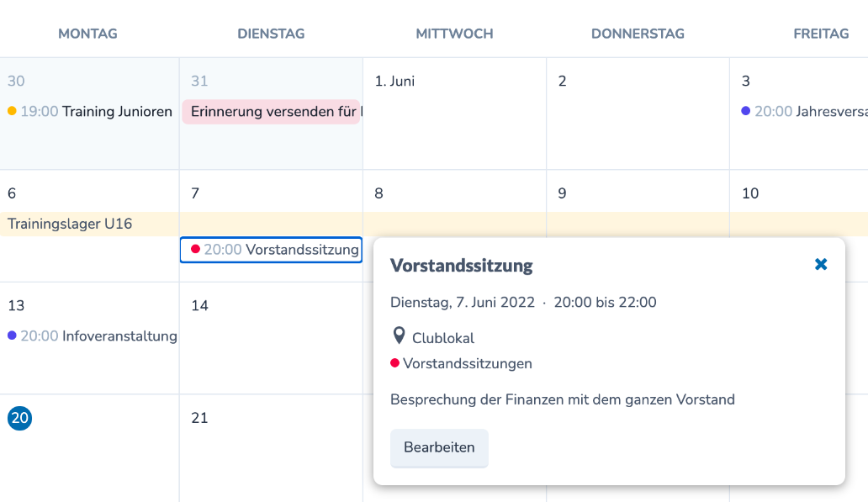Viewport: 868px width, 502px height.
Task: Click the red category dot next to Vorstandssitzungen
Action: (x=394, y=364)
